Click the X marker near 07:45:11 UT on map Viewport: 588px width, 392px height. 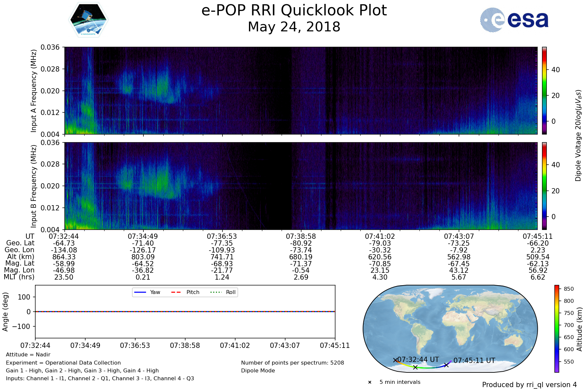click(x=446, y=365)
